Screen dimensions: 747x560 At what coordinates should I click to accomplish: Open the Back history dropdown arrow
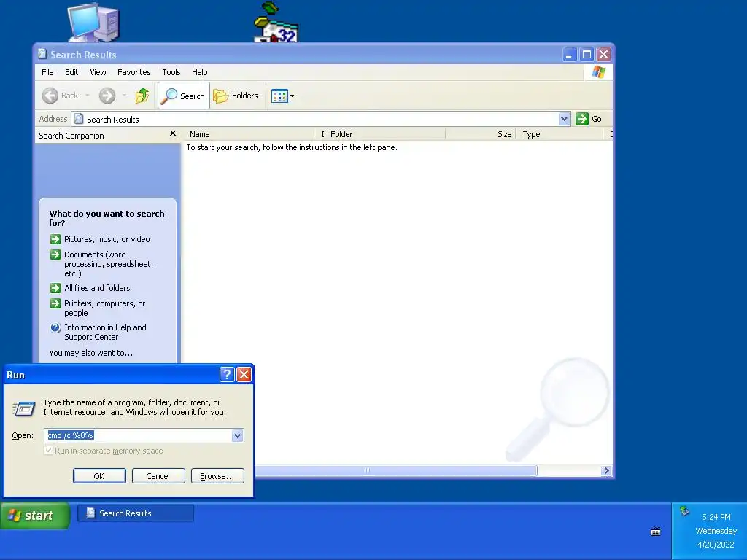88,96
